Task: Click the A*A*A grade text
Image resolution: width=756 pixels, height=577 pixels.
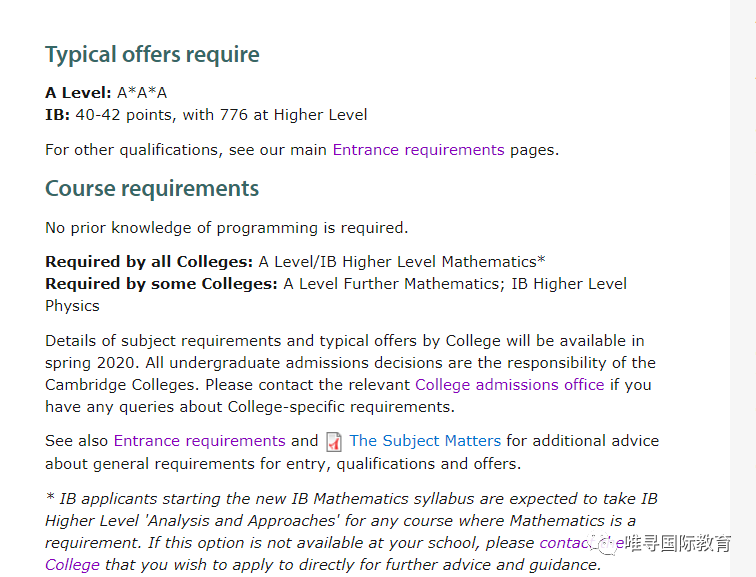Action: click(x=142, y=93)
